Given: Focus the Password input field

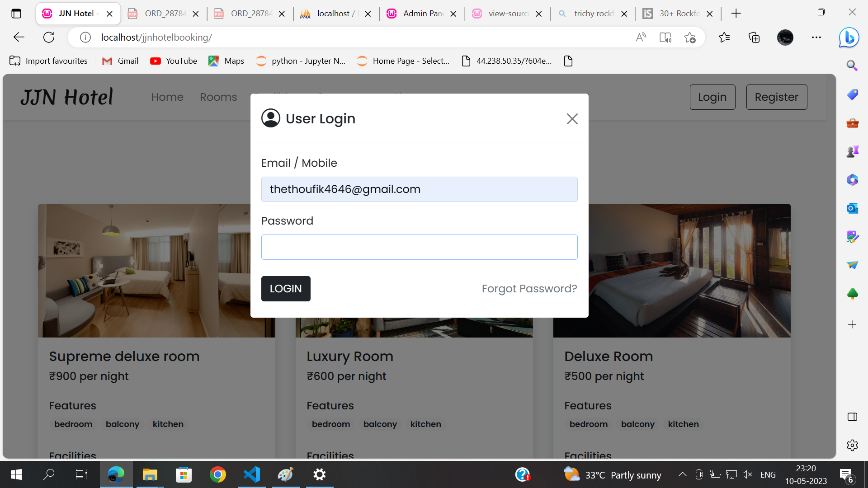Looking at the screenshot, I should tap(419, 247).
